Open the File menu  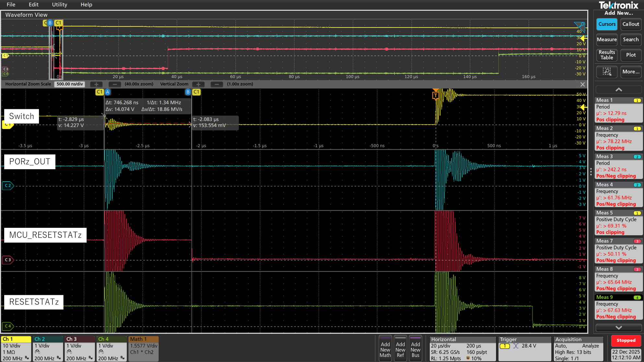(x=11, y=5)
